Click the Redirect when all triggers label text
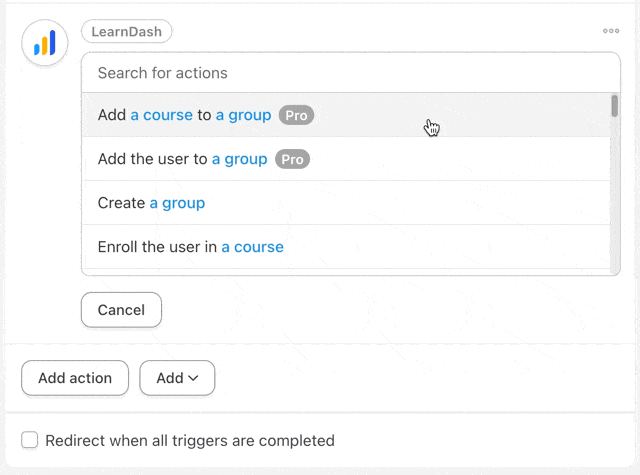The width and height of the screenshot is (640, 475). 190,440
